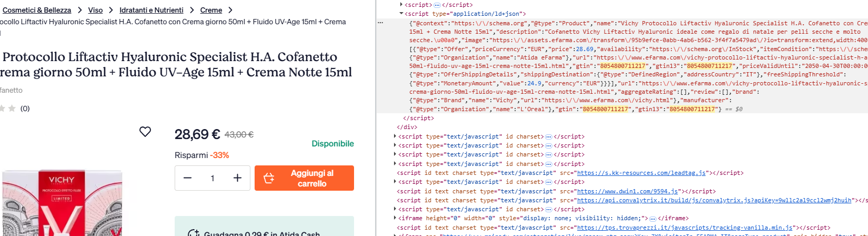Open Cosmetici & Bellezza breadcrumb link
868x236 pixels.
pos(37,10)
